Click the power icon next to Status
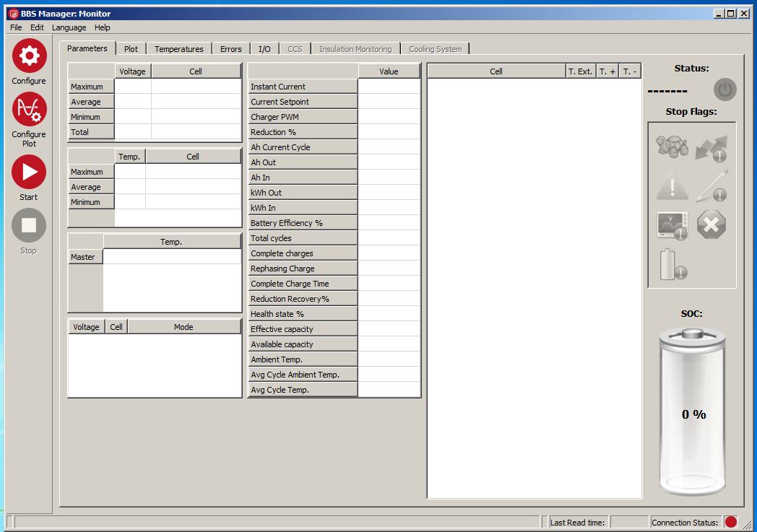Image resolution: width=757 pixels, height=532 pixels. pos(724,90)
